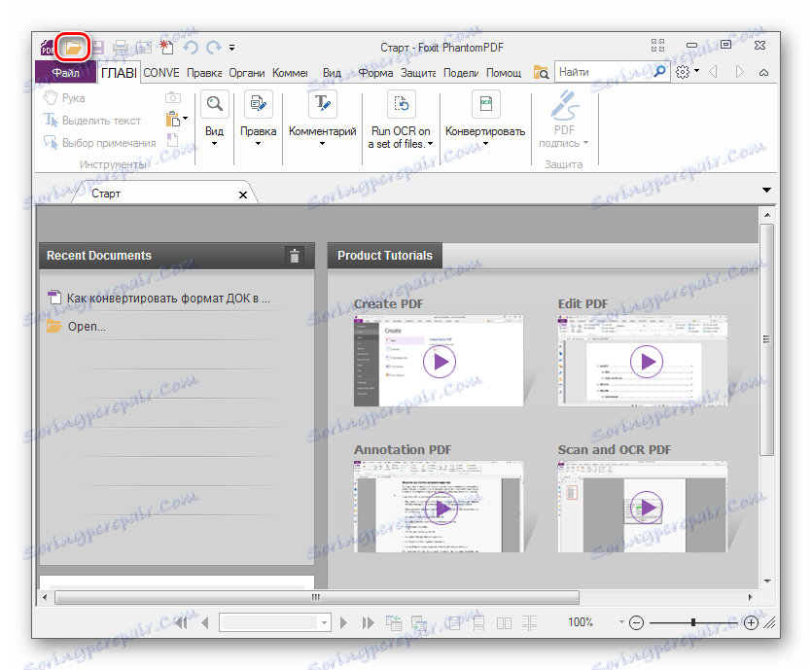Click the Вид magnifier icon

[x=214, y=104]
